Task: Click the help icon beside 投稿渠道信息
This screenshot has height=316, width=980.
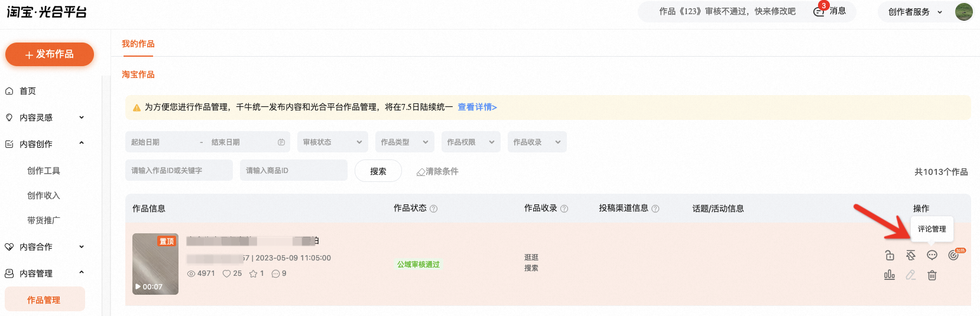Action: (x=656, y=209)
